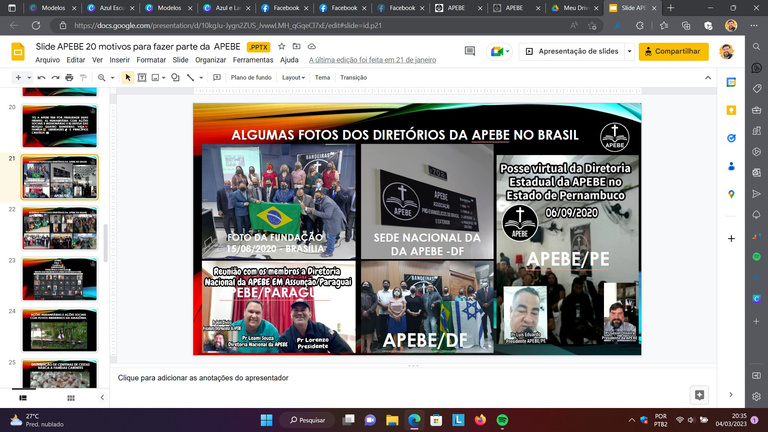Open Google Tasks in side panel
768x432 pixels.
[x=731, y=138]
